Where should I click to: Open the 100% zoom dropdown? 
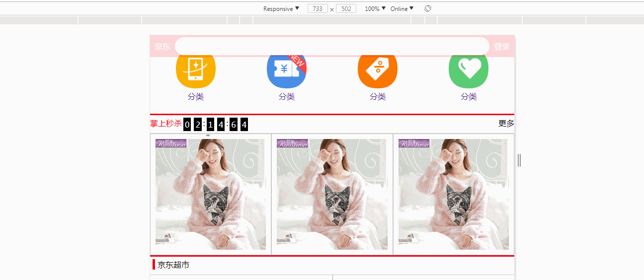[375, 9]
